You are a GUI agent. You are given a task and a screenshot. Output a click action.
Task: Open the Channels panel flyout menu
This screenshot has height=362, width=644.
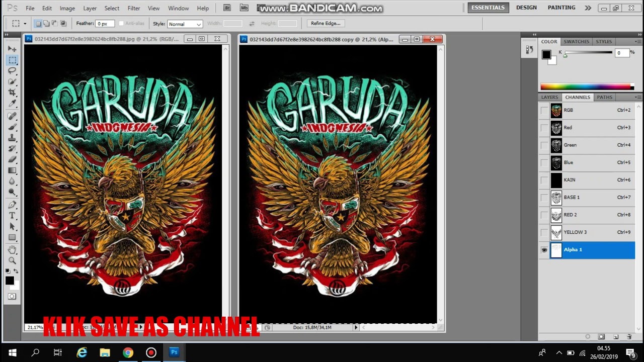[x=637, y=97]
